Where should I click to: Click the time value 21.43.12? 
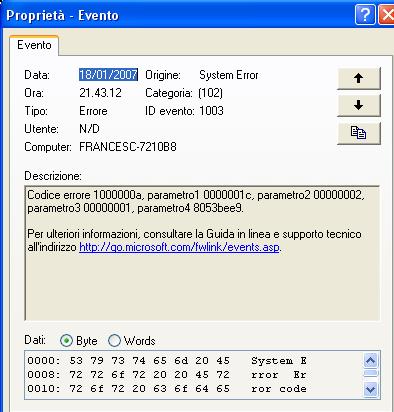coord(100,93)
